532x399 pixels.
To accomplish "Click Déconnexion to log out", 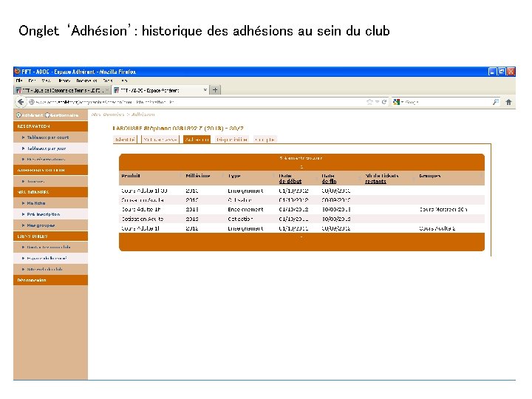I will [32, 280].
